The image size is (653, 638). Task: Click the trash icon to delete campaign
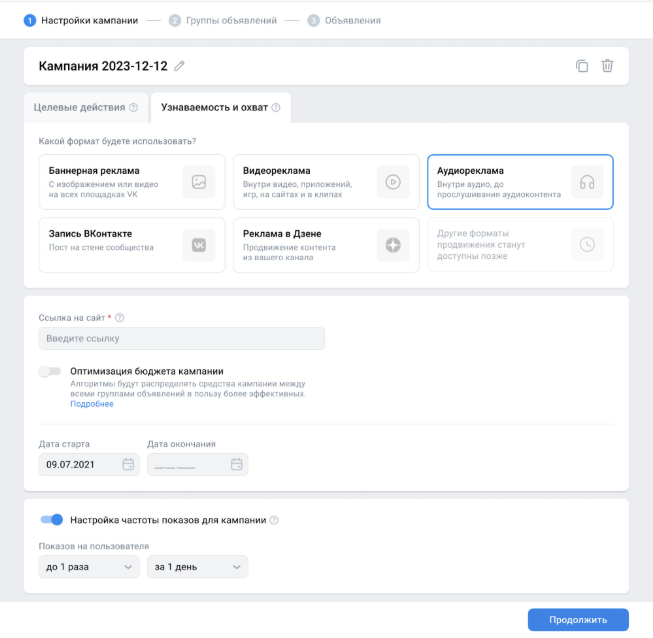pyautogui.click(x=607, y=66)
